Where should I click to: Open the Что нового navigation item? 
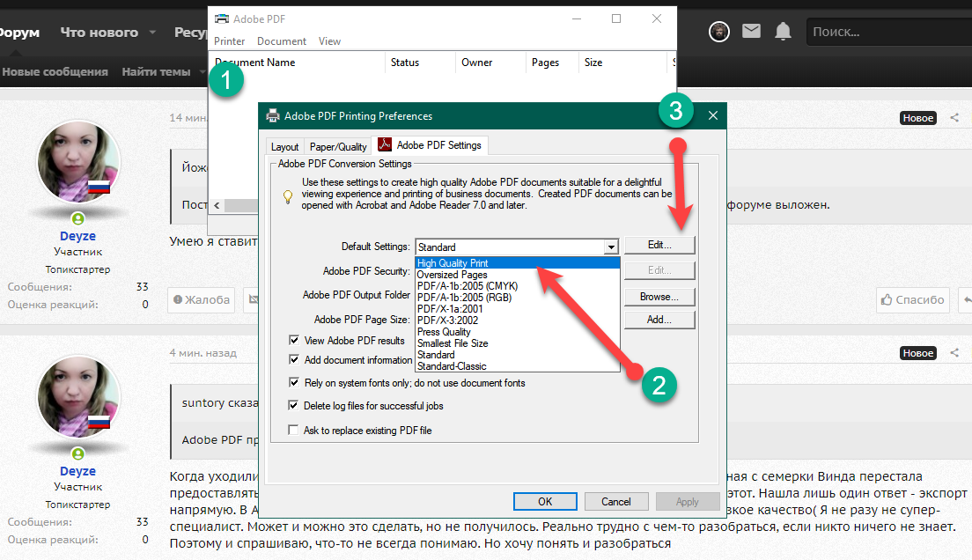coord(99,33)
